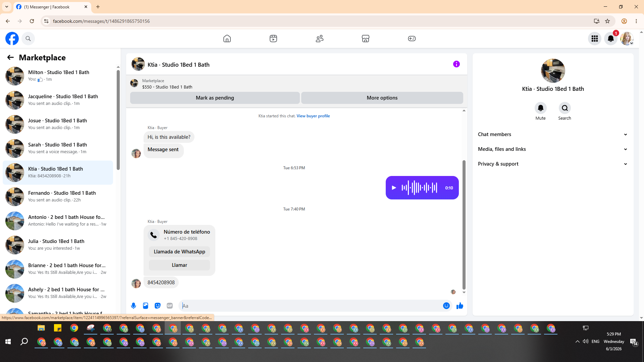Click the chat messages scrollbar

(x=464, y=225)
